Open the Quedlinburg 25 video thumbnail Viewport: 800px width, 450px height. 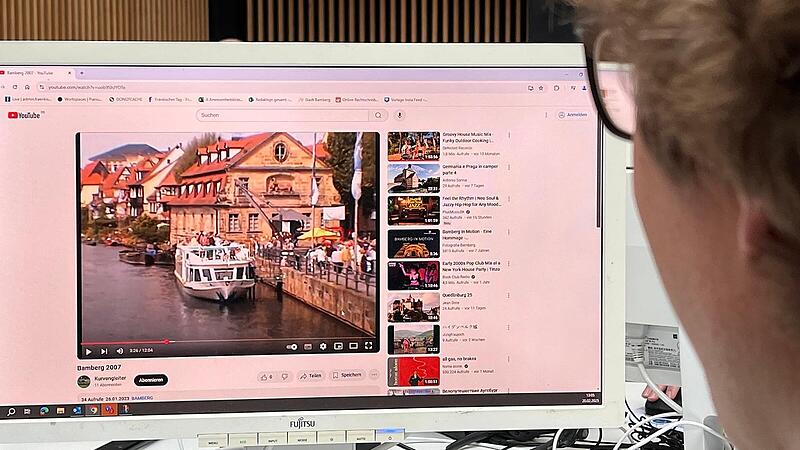click(413, 308)
